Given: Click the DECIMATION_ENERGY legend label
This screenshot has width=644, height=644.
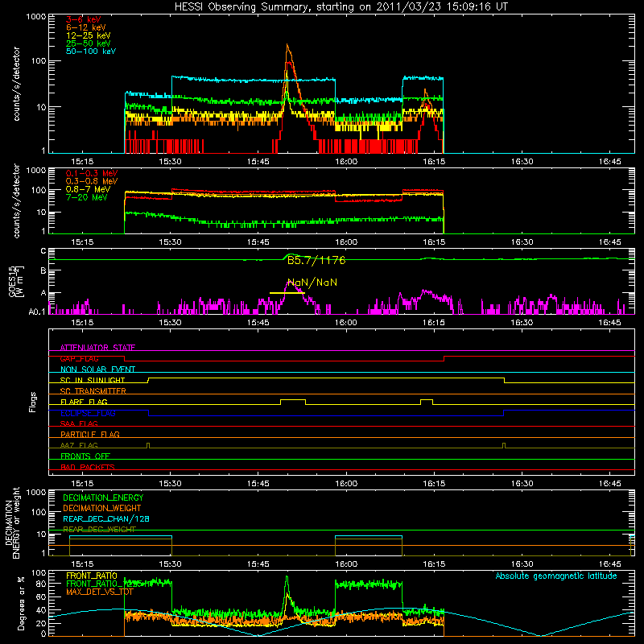Looking at the screenshot, I should point(103,497).
